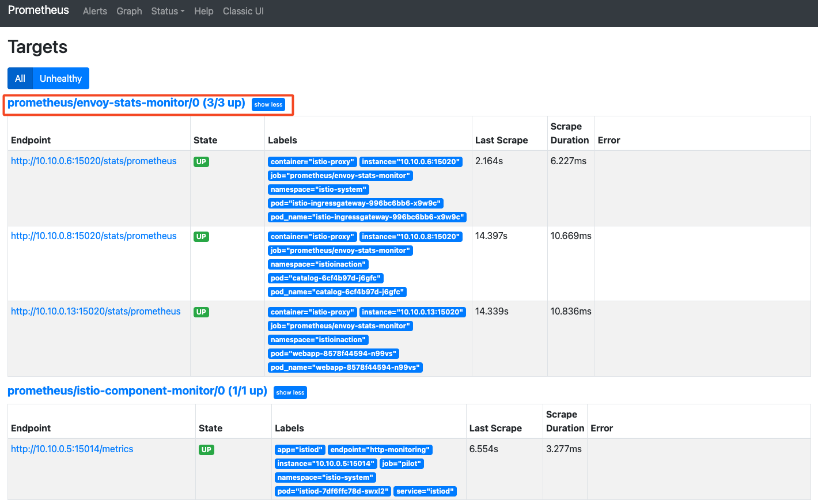
Task: Select the All targets filter
Action: [20, 78]
